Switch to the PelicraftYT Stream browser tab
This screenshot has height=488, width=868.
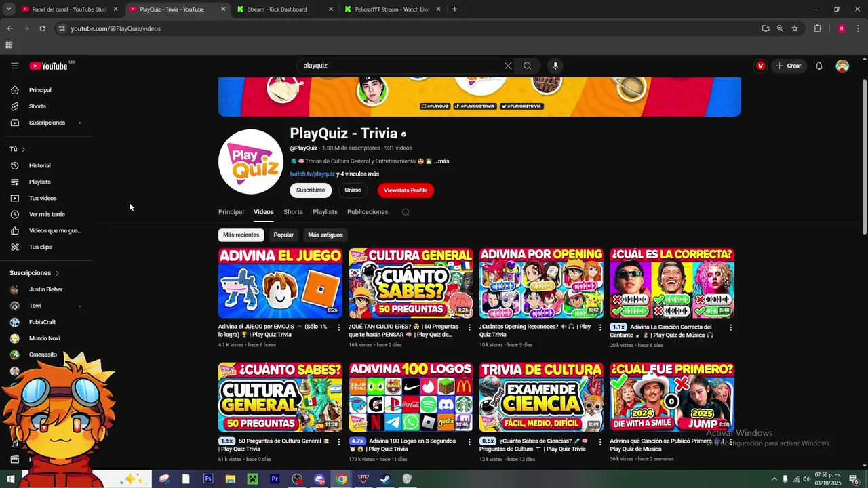click(392, 9)
